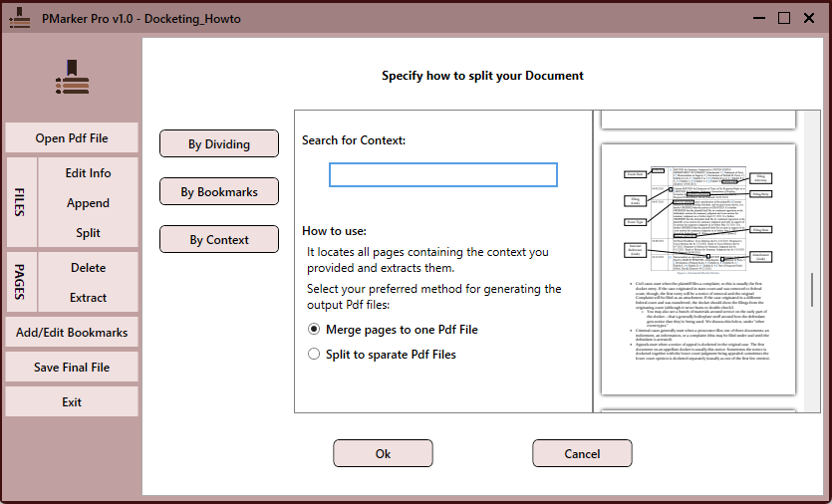Screen dimensions: 832x504
Task: Focus the Search for Context field
Action: tap(443, 174)
